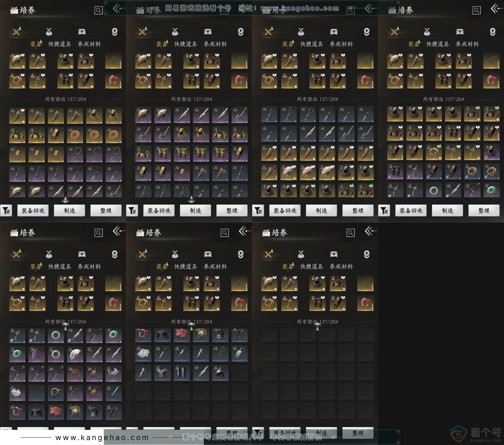
Task: Select the chest category icon in bottom-middle panel
Action: point(208,254)
